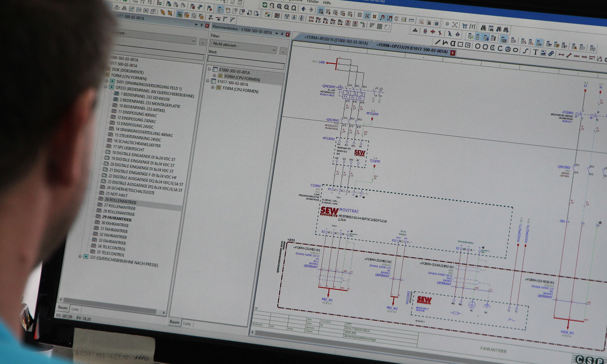Viewport: 607px width, 364px height.
Task: Open the Hilfe menu
Action: [327, 3]
